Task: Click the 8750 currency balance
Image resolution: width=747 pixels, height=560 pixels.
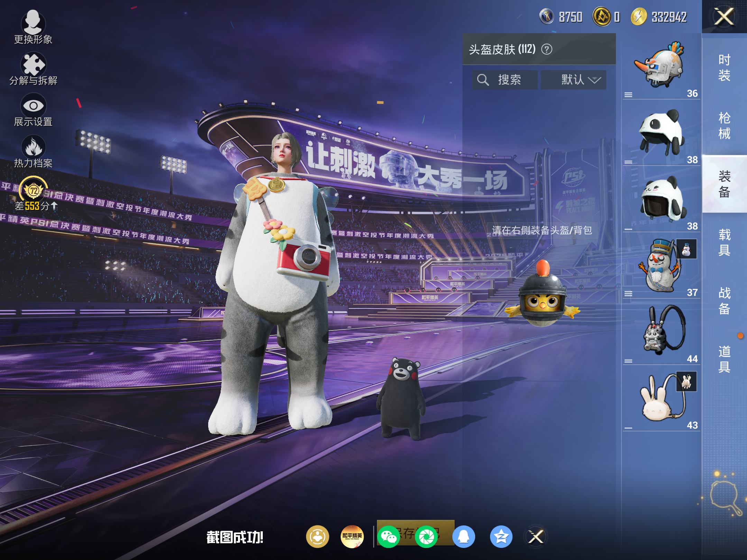Action: pos(571,17)
